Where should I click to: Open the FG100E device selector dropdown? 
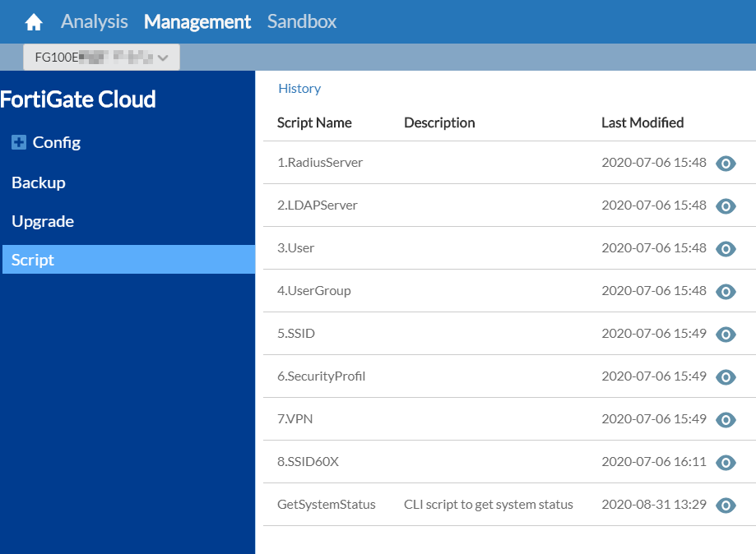pyautogui.click(x=100, y=57)
